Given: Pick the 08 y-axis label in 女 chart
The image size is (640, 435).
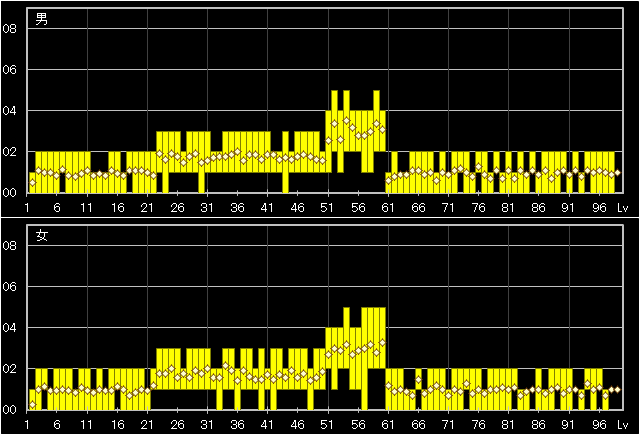Looking at the screenshot, I should pyautogui.click(x=9, y=246).
